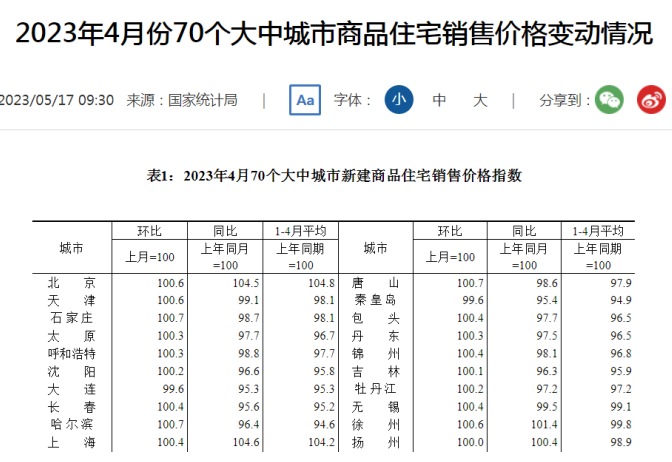The height and width of the screenshot is (462, 672).
Task: Click the Aa font toggle icon
Action: 305,100
